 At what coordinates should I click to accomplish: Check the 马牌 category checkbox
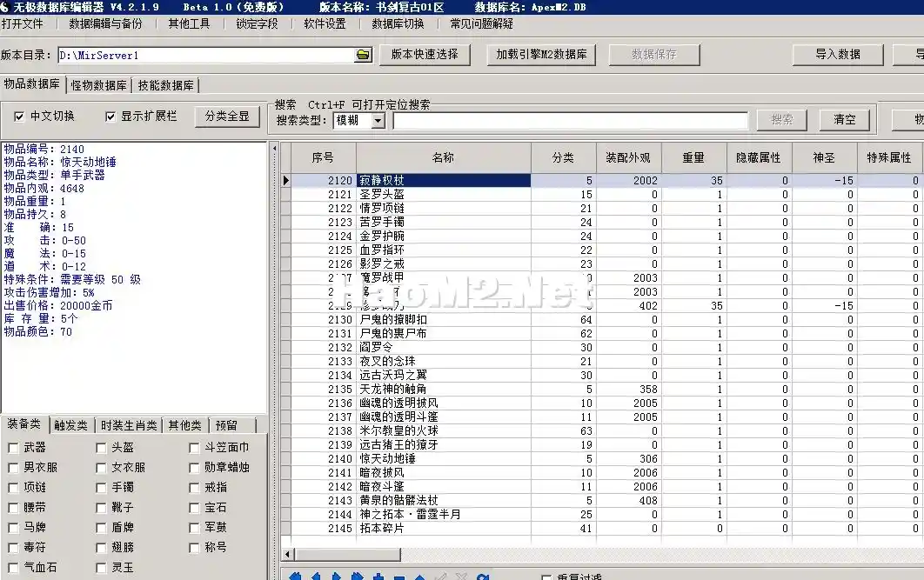pos(13,528)
